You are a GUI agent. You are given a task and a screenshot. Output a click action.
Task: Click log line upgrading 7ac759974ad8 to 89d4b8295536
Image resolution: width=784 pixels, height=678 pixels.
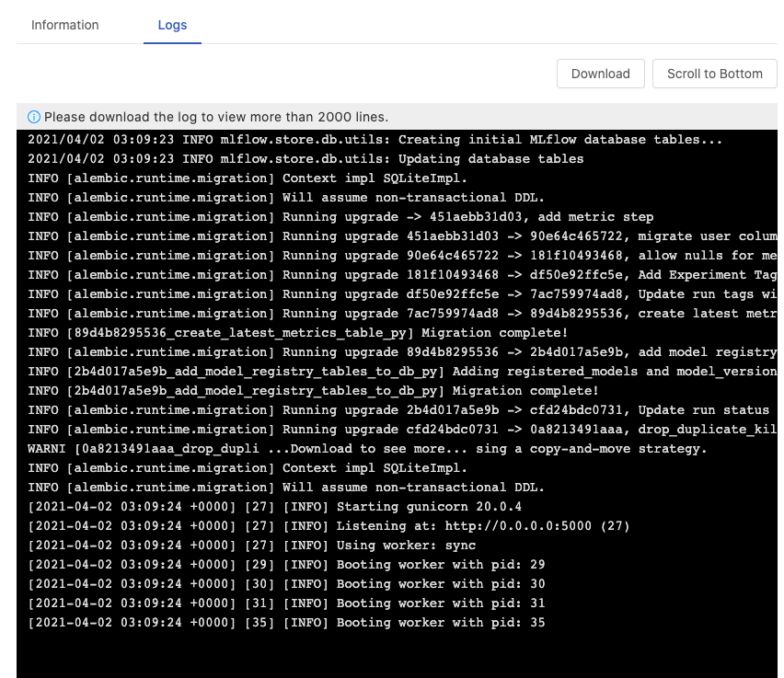coord(402,314)
